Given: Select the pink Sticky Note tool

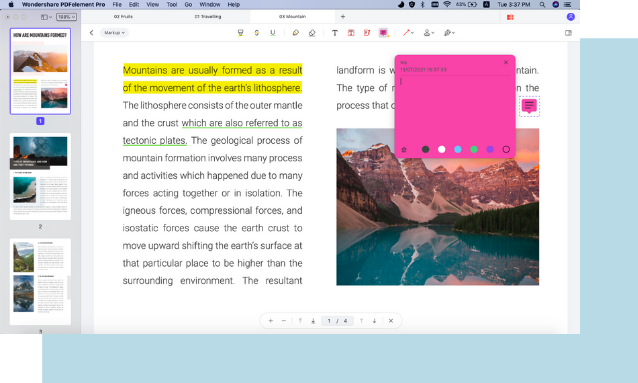Looking at the screenshot, I should click(383, 33).
